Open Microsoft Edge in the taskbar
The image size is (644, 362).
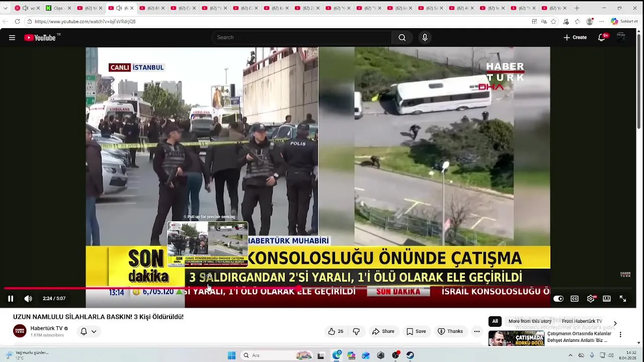point(337,355)
